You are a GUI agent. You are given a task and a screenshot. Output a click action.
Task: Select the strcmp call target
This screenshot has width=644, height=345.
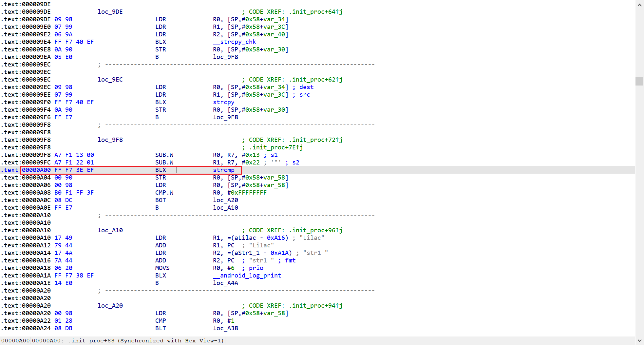[223, 170]
